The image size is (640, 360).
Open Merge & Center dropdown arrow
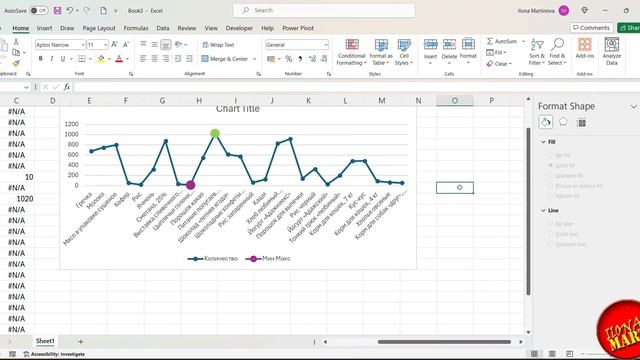254,59
